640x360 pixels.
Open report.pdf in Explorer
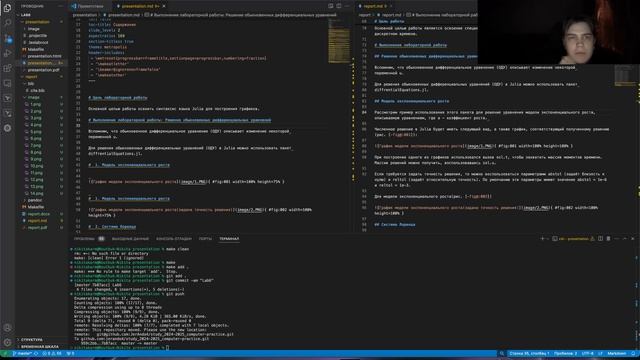[x=38, y=227]
